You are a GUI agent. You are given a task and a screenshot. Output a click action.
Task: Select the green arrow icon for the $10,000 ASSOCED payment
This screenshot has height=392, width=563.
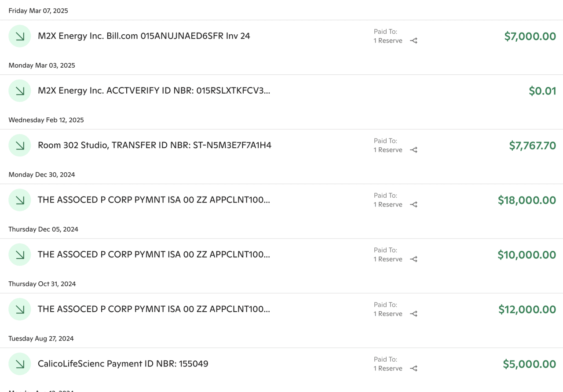click(19, 254)
